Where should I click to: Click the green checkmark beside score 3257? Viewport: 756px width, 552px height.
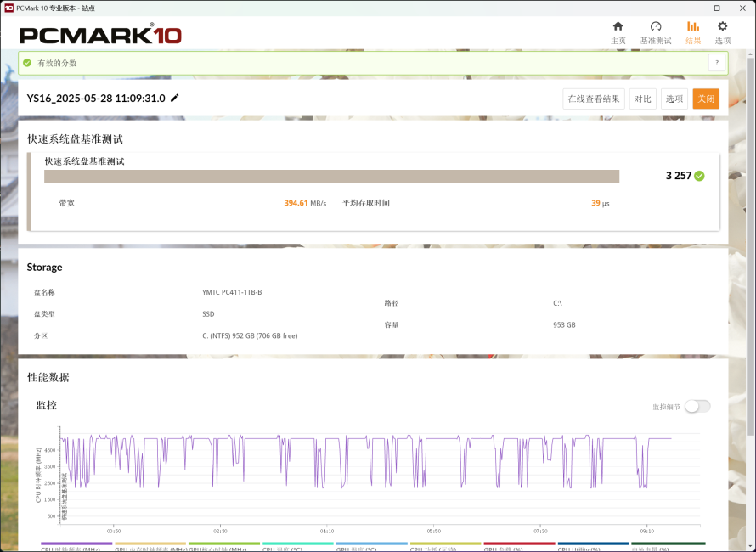point(700,175)
